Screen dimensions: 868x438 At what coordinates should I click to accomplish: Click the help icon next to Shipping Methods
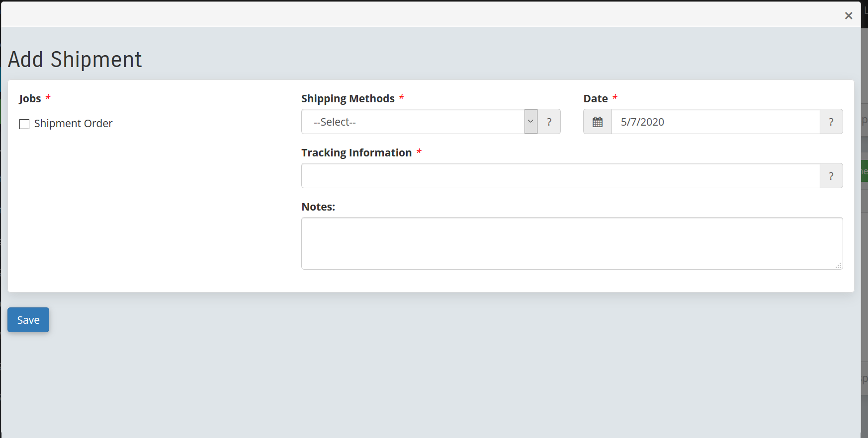549,122
